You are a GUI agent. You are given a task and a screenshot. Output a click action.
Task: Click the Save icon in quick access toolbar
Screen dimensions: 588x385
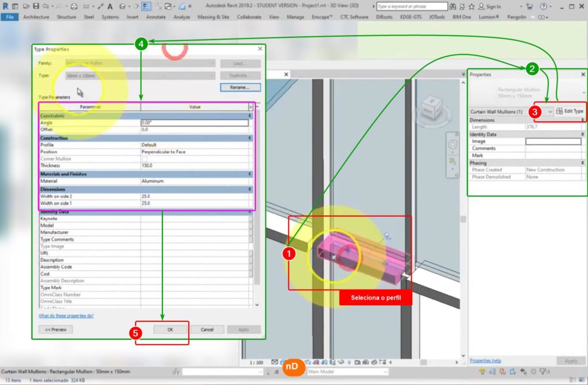(36, 6)
